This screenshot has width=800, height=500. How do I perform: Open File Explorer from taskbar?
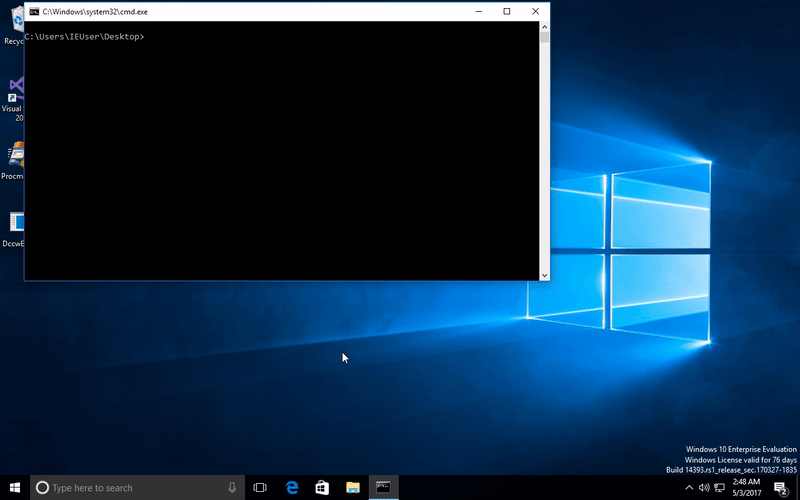[353, 488]
